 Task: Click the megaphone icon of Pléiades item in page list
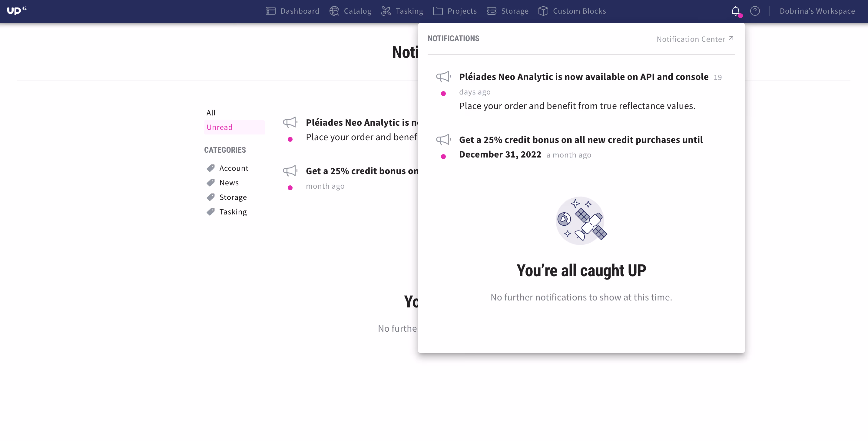(x=290, y=122)
